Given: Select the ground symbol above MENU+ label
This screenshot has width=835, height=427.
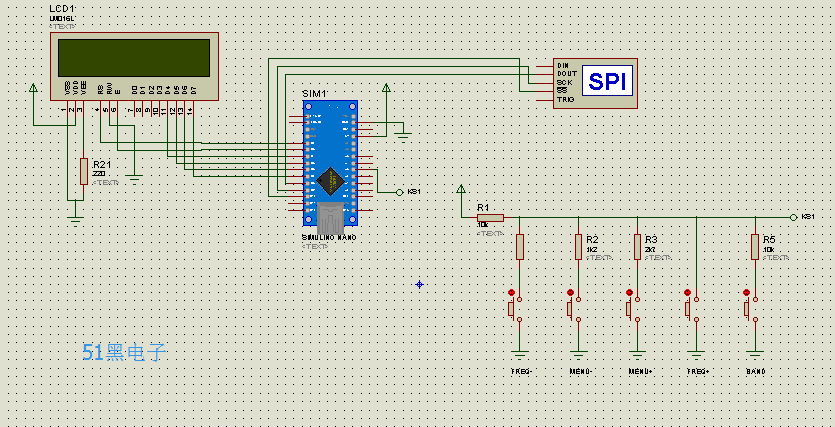Looking at the screenshot, I should pos(637,355).
